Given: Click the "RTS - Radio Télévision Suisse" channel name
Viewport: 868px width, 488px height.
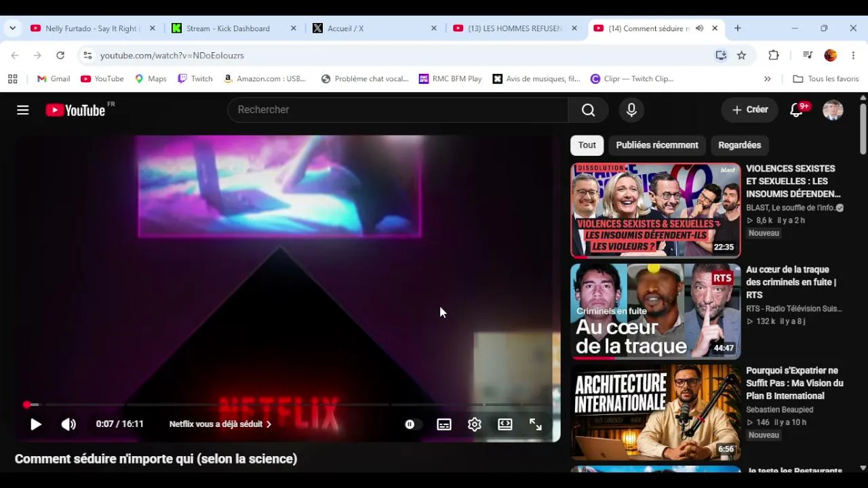Looking at the screenshot, I should (x=794, y=308).
